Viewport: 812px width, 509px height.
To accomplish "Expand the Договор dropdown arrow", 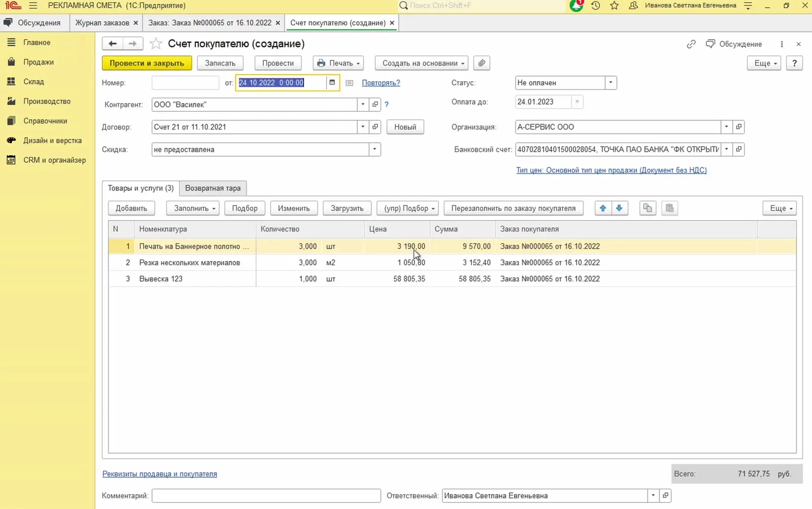I will pyautogui.click(x=363, y=127).
